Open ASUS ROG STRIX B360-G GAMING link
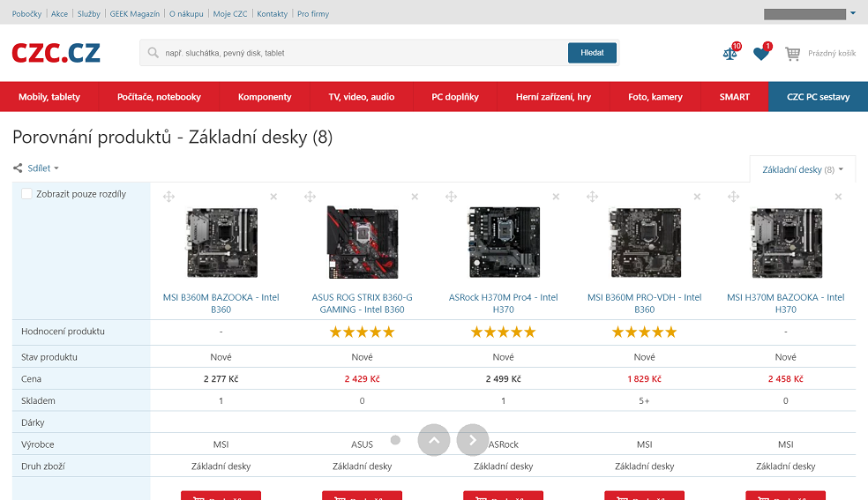The width and height of the screenshot is (868, 500). click(362, 303)
